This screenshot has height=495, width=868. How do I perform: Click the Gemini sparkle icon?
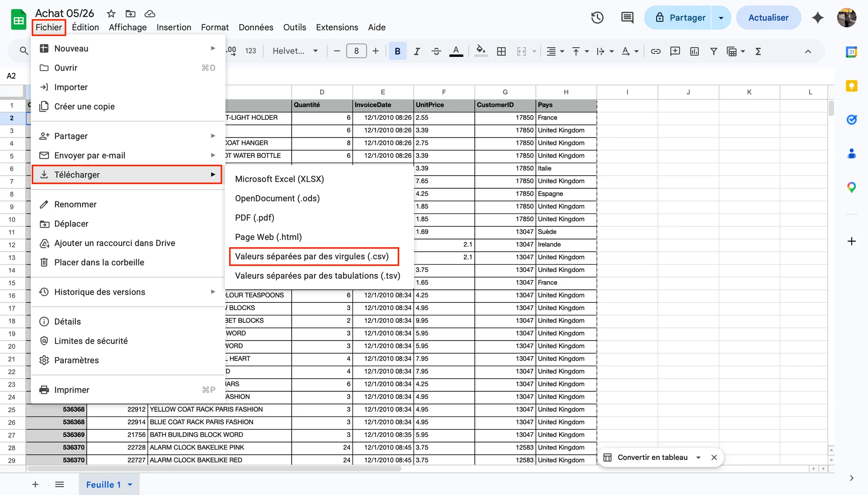pyautogui.click(x=818, y=18)
